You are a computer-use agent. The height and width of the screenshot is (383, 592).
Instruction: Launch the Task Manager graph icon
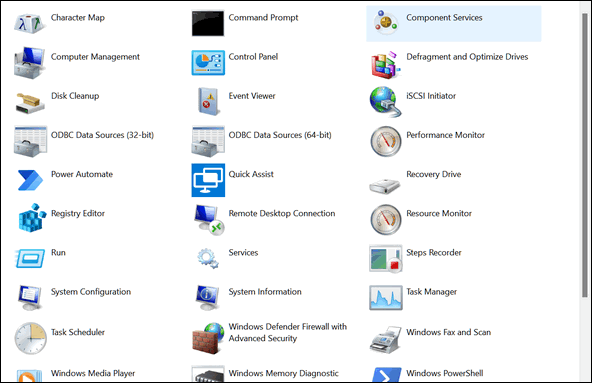(x=385, y=298)
